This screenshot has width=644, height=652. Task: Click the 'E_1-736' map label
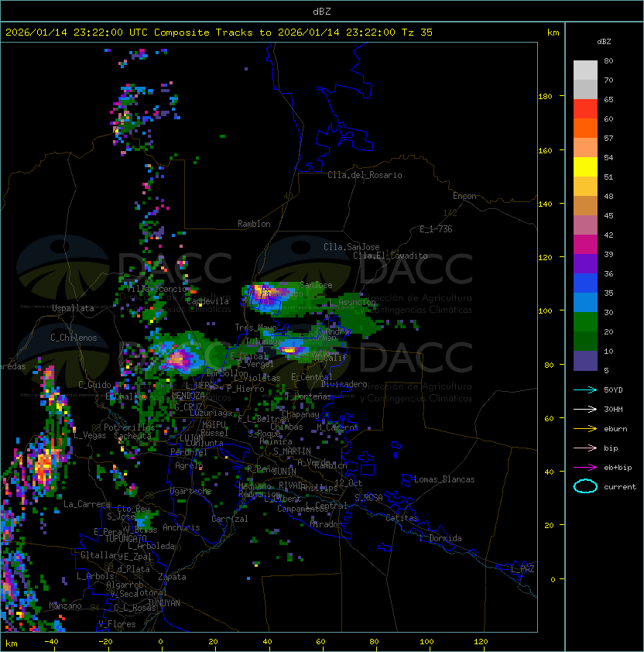(436, 229)
